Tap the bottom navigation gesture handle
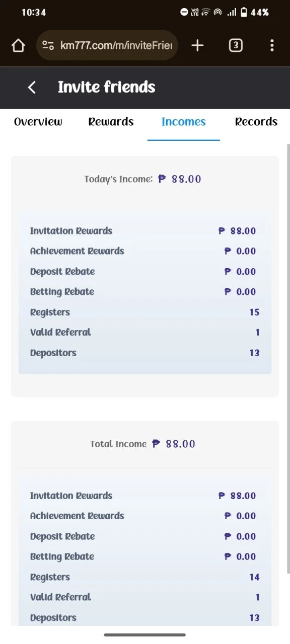 pyautogui.click(x=145, y=635)
